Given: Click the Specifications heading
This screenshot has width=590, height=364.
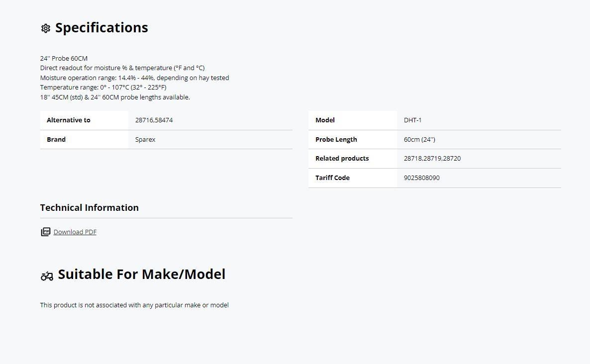Looking at the screenshot, I should coord(101,27).
